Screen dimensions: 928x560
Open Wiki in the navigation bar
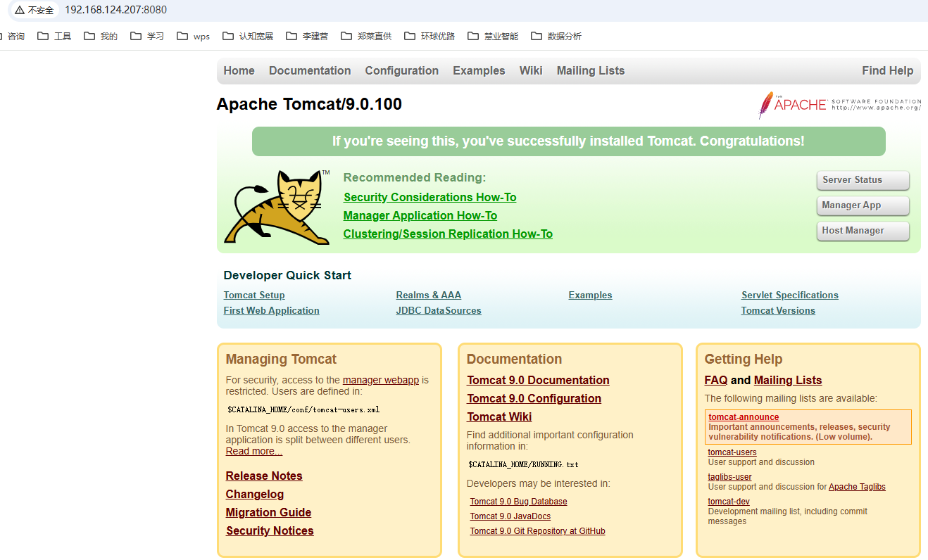tap(531, 70)
